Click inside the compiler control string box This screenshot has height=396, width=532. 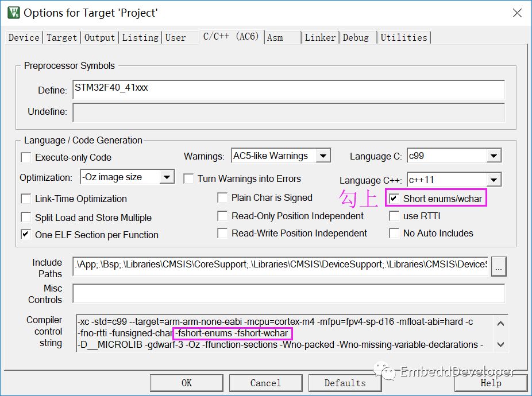pos(285,333)
